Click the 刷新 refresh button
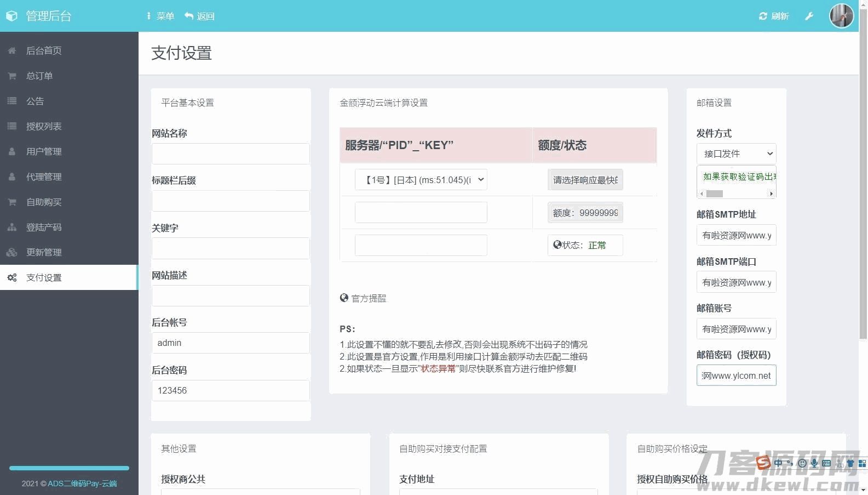The image size is (868, 495). pyautogui.click(x=773, y=16)
